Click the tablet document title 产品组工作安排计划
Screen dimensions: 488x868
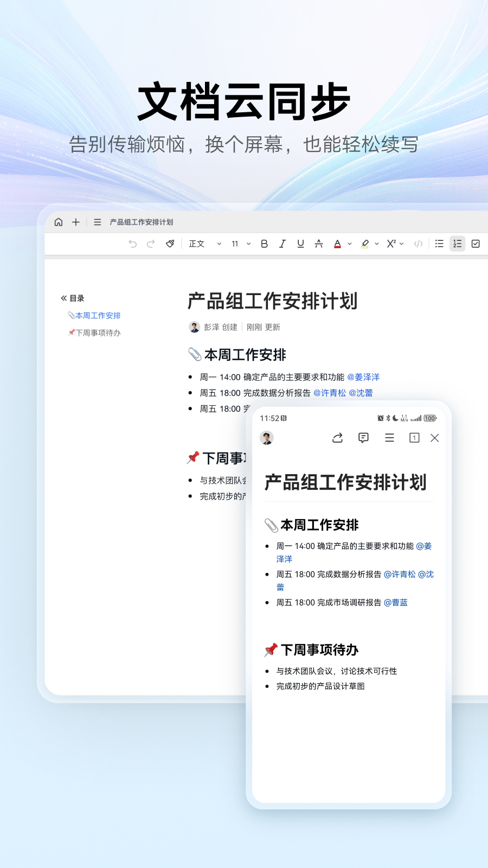point(272,301)
